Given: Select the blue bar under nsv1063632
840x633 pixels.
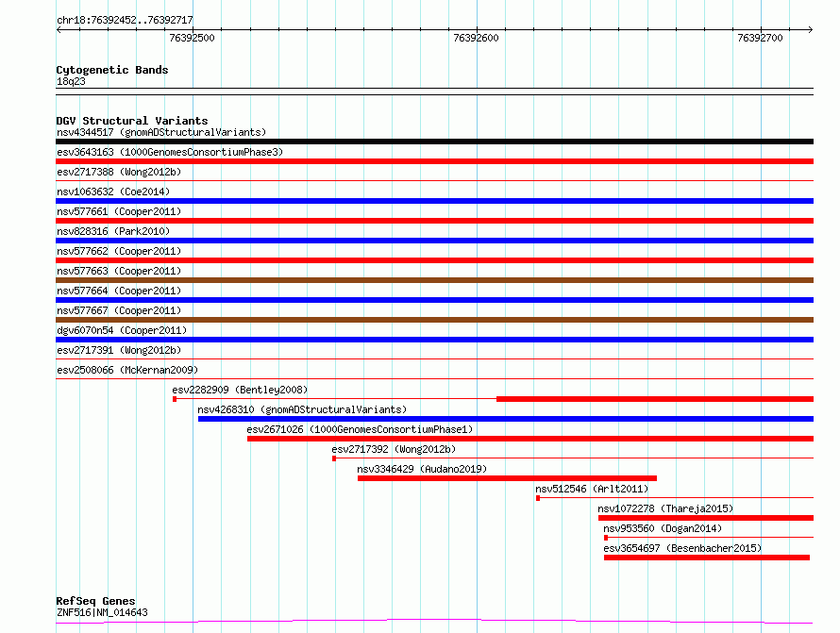Looking at the screenshot, I should click(434, 201).
